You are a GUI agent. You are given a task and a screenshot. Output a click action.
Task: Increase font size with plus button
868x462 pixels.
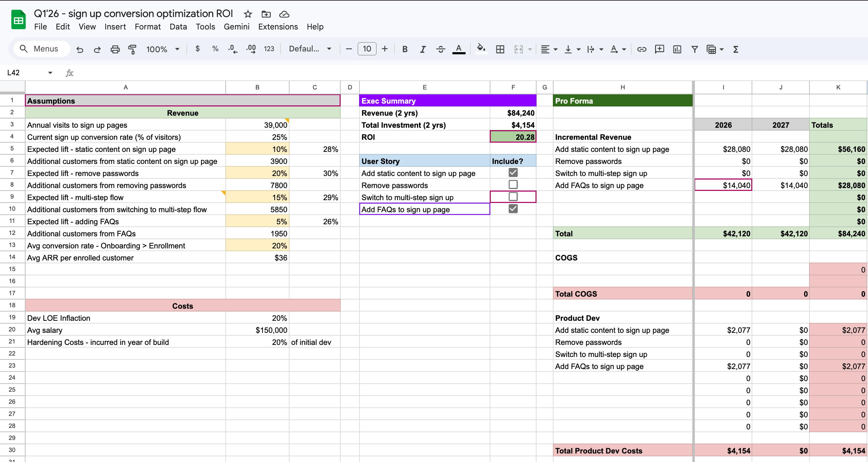point(385,49)
